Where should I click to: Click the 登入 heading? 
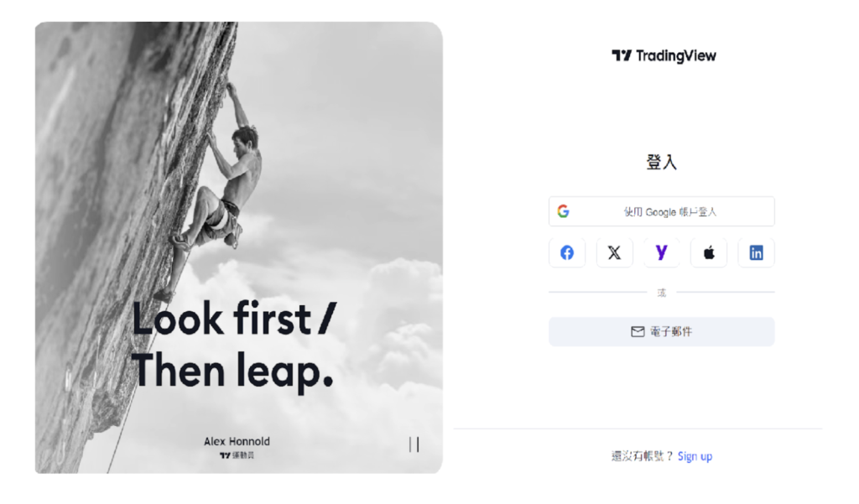(662, 162)
